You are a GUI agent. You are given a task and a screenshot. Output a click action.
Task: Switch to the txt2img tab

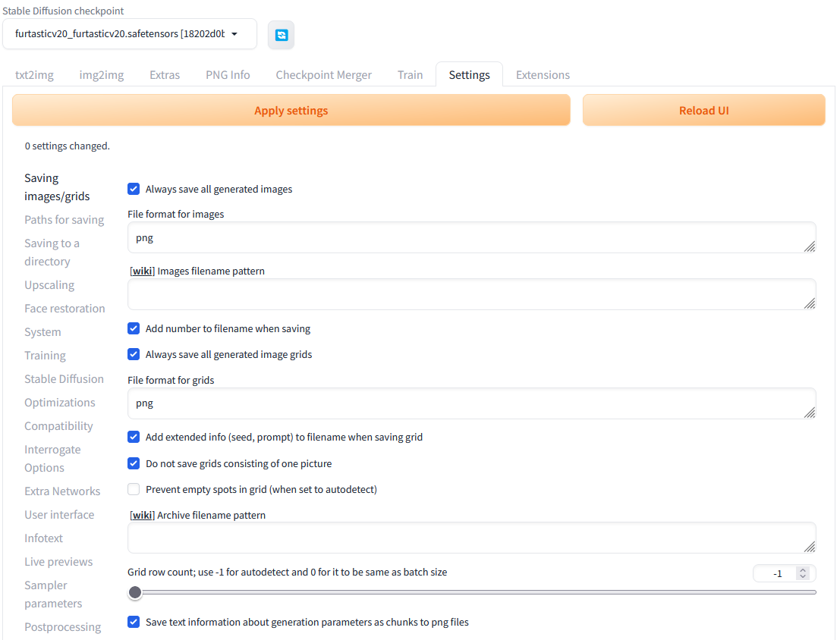34,75
